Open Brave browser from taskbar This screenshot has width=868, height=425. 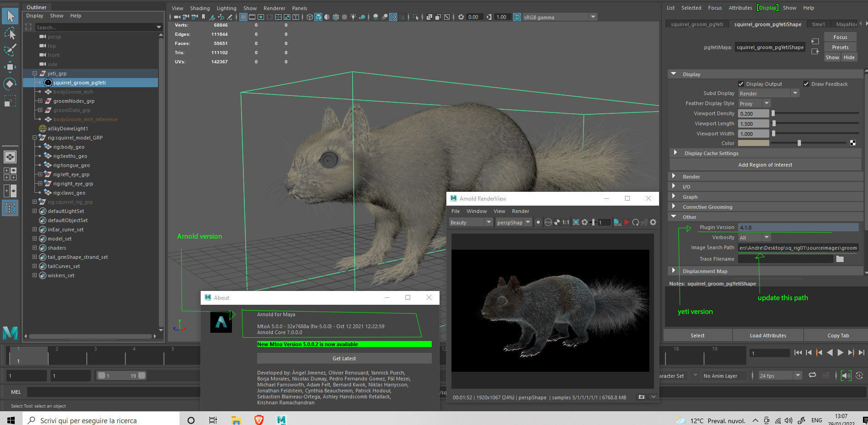[259, 419]
